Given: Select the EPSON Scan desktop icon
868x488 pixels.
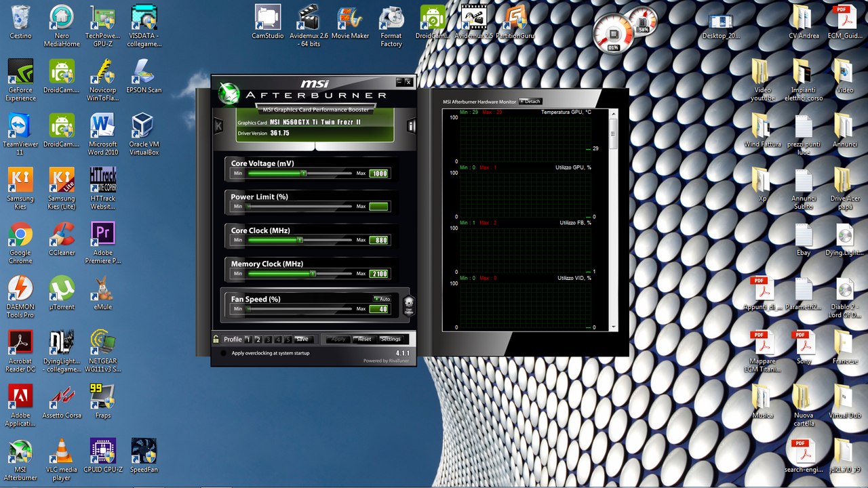Looking at the screenshot, I should point(144,76).
